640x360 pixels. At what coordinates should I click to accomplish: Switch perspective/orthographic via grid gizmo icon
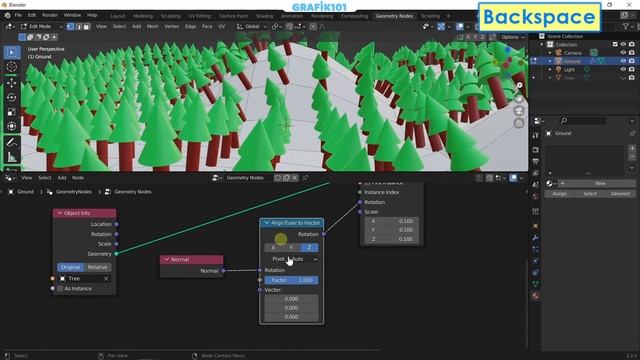(x=519, y=123)
